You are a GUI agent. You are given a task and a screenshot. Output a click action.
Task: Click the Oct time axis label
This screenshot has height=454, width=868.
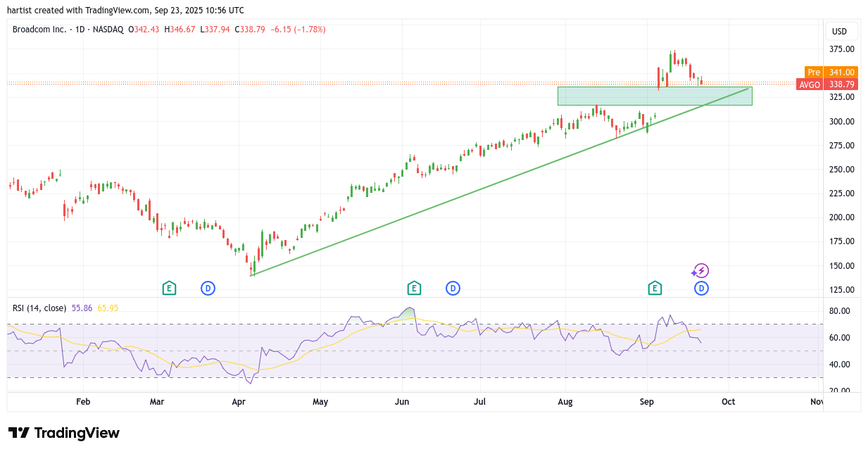(x=728, y=402)
